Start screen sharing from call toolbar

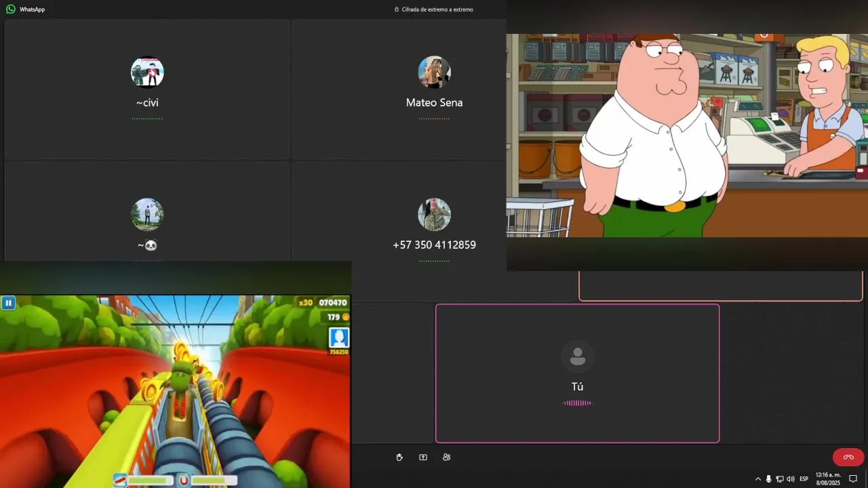(x=423, y=457)
